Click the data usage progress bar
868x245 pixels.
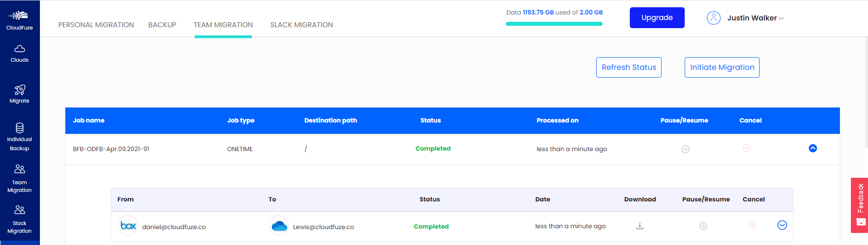click(554, 24)
